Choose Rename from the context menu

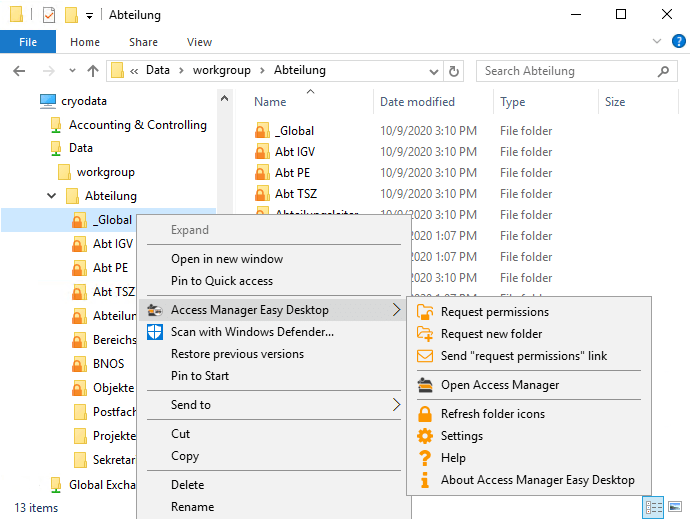coord(192,507)
